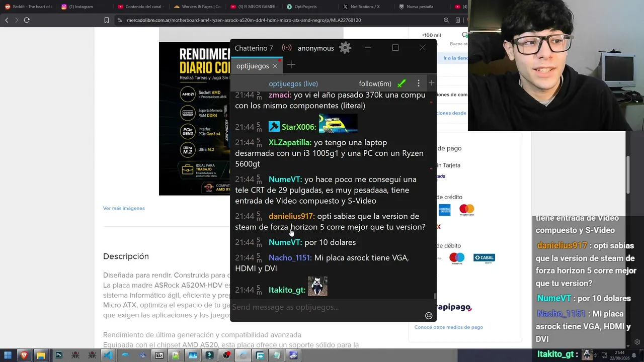644x362 pixels.
Task: Click the American Express logo
Action: tap(444, 210)
